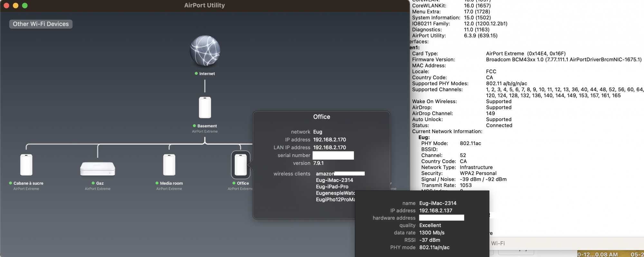Click the Gaz device name label
The width and height of the screenshot is (644, 257).
tap(100, 183)
